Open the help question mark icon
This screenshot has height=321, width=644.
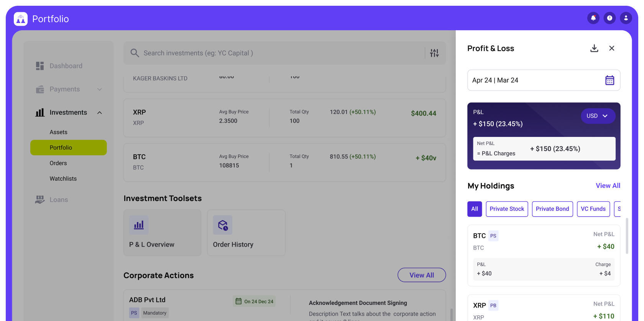[609, 18]
